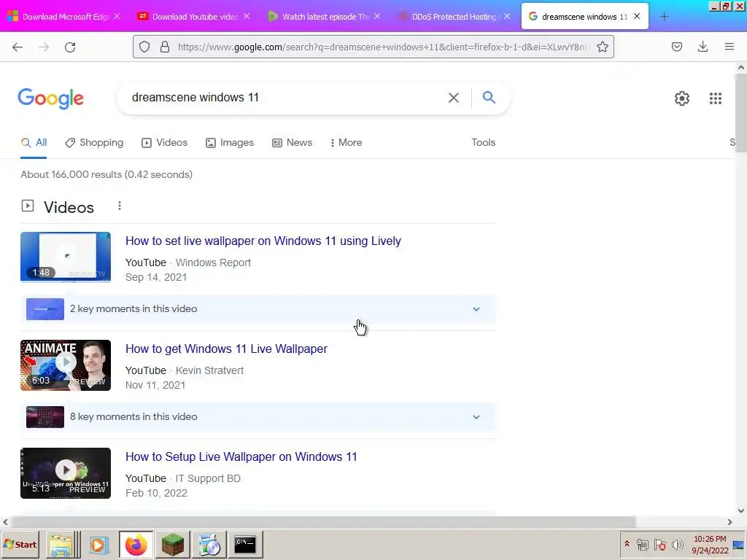Open the Firefox downloads panel
The height and width of the screenshot is (560, 747).
click(x=703, y=47)
